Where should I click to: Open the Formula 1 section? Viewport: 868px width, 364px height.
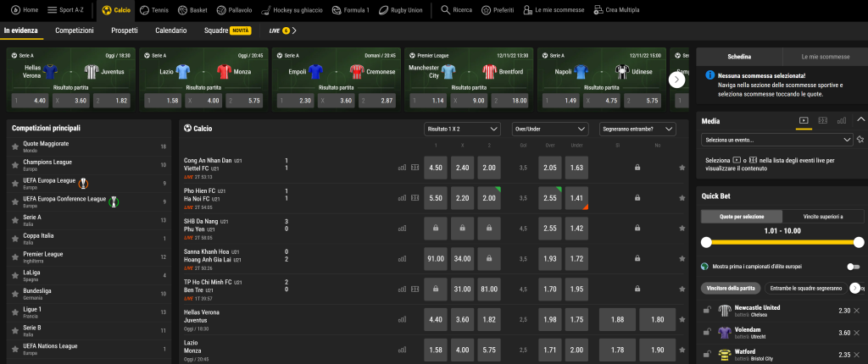[x=350, y=10]
